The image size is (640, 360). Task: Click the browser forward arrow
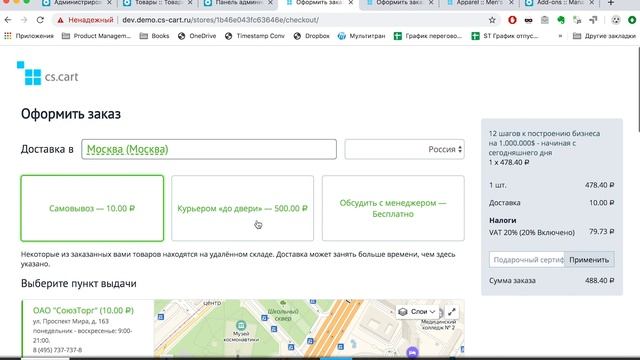[24, 20]
